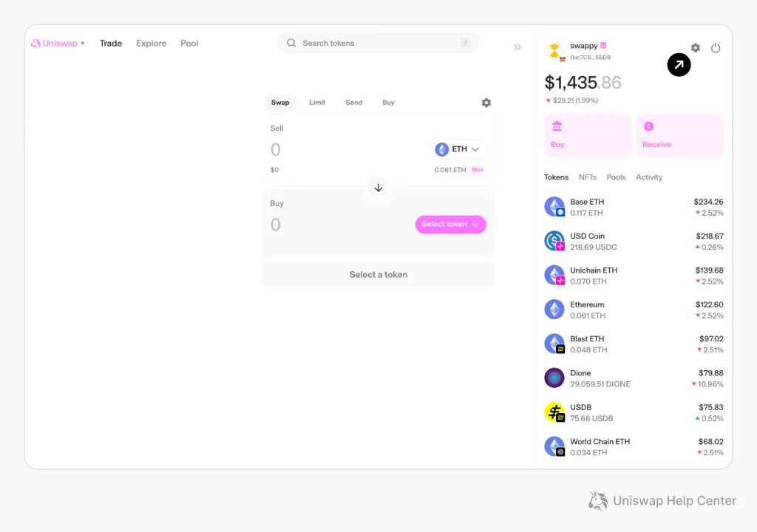Click the Base ETH token icon
Viewport: 757px width, 532px height.
pyautogui.click(x=554, y=207)
